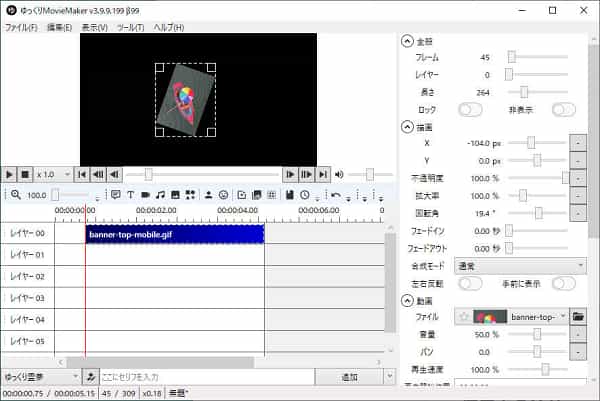Image resolution: width=600 pixels, height=401 pixels.
Task: Click the timeline zoom magnifier icon
Action: coord(16,195)
